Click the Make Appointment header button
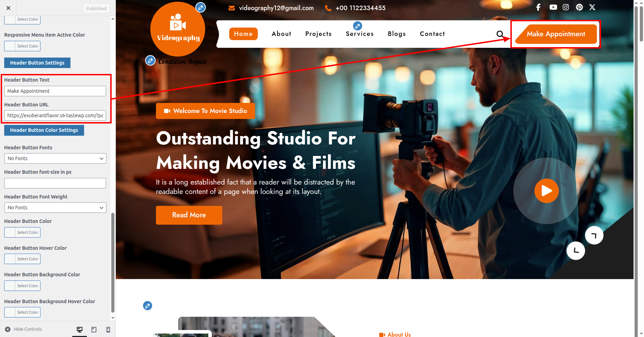 pos(556,34)
